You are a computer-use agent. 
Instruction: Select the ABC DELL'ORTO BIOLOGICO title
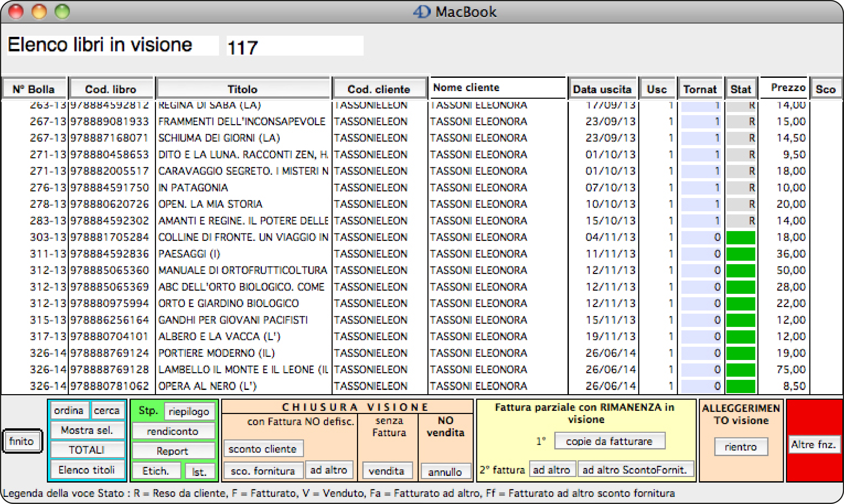(x=242, y=287)
